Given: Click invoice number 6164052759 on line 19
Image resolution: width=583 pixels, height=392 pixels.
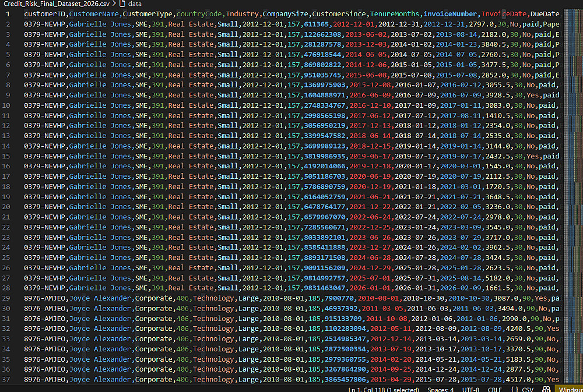Looking at the screenshot, I should 325,196.
